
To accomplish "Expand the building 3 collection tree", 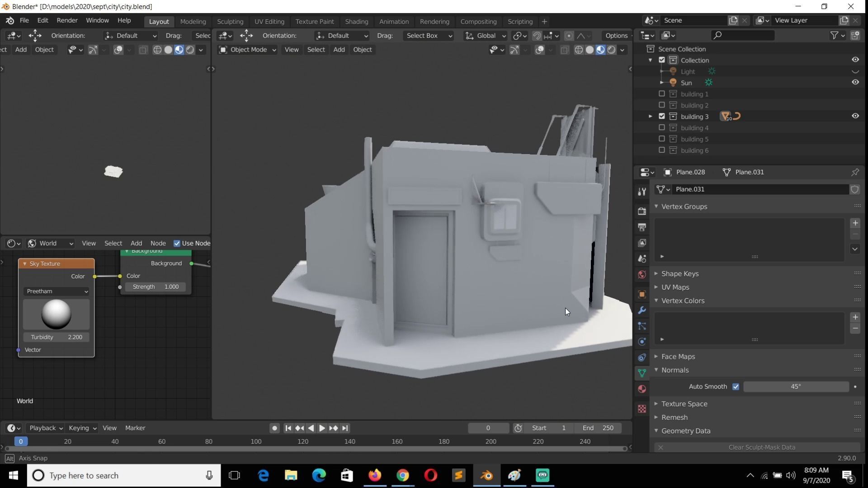I will click(x=651, y=117).
